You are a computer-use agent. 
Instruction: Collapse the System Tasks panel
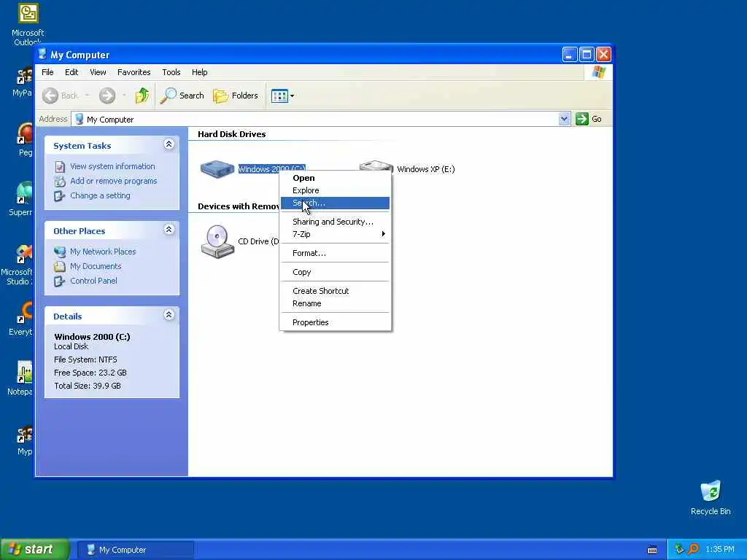pyautogui.click(x=169, y=144)
